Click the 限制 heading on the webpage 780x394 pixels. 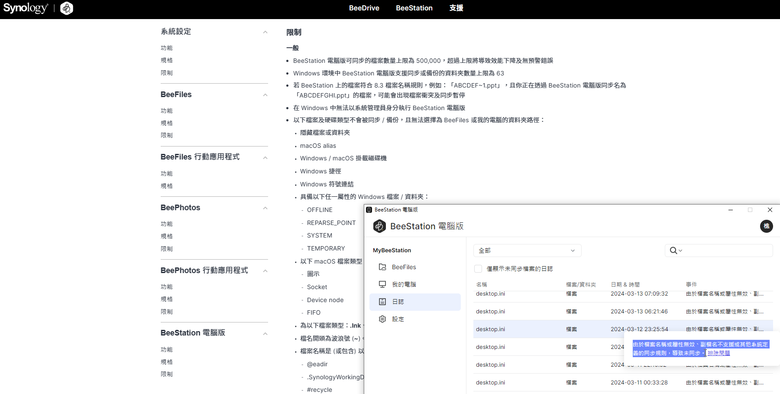coord(294,32)
